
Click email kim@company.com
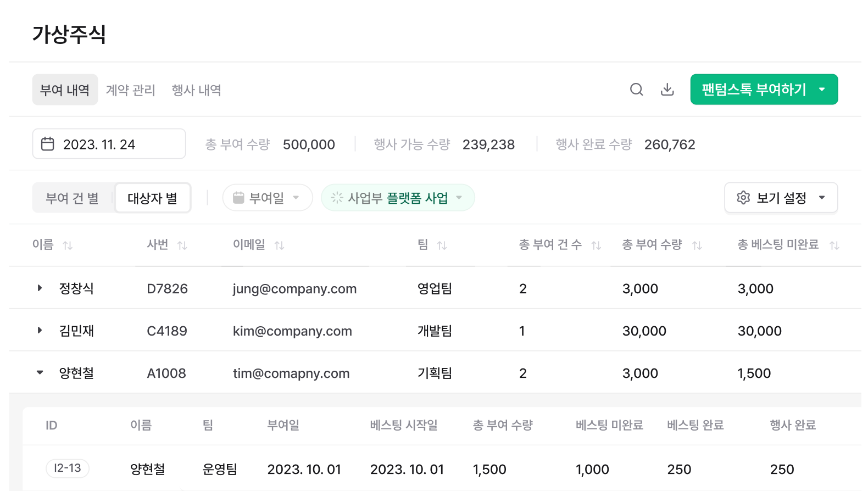pos(292,331)
